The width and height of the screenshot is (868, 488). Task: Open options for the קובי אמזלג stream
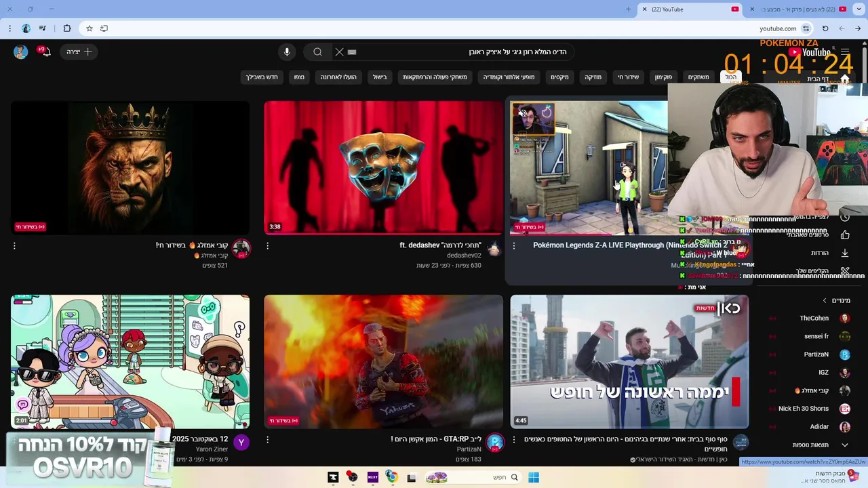(14, 246)
